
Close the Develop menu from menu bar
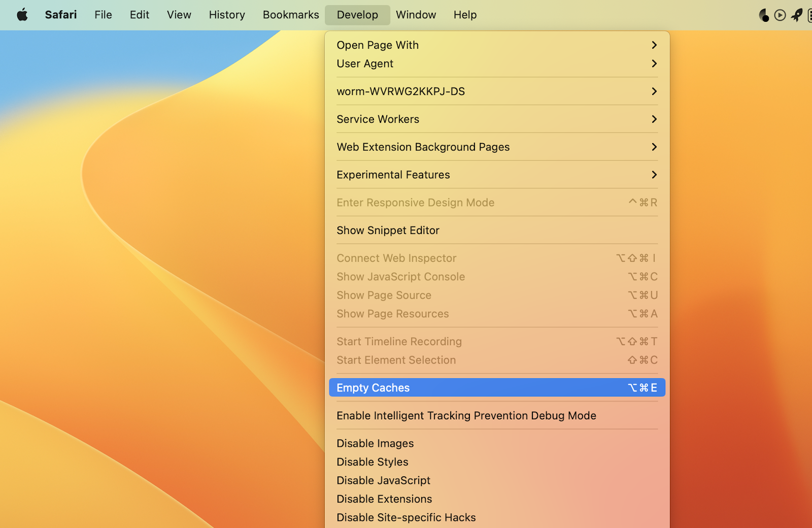[357, 15]
